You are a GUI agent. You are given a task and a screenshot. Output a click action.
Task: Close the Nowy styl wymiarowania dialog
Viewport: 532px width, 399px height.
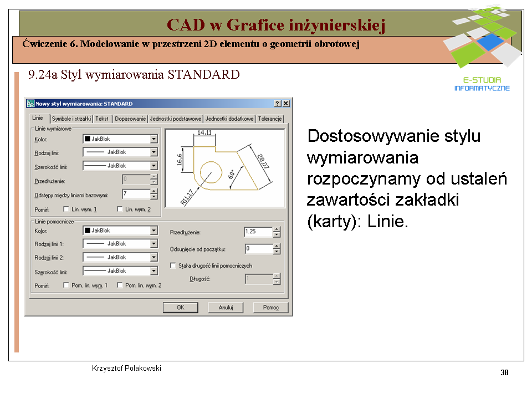point(286,104)
